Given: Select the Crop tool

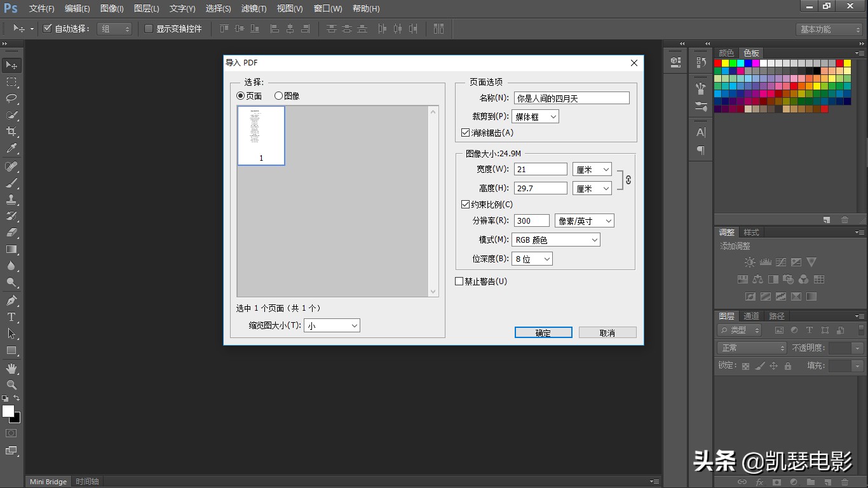Looking at the screenshot, I should click(11, 132).
